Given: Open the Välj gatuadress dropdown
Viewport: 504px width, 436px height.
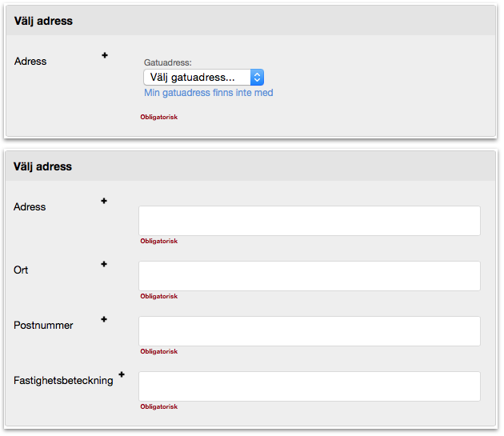Looking at the screenshot, I should pos(197,78).
